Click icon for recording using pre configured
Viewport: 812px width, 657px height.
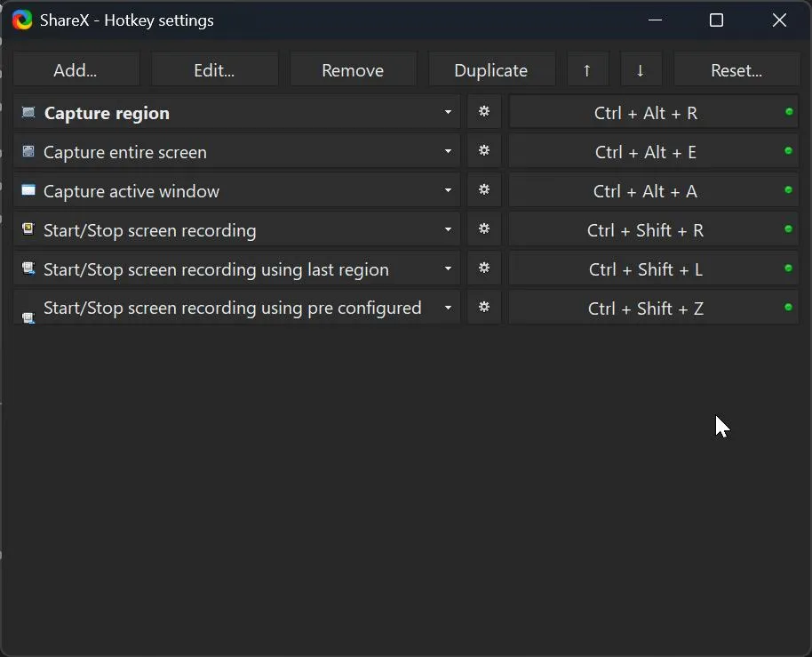click(x=28, y=316)
